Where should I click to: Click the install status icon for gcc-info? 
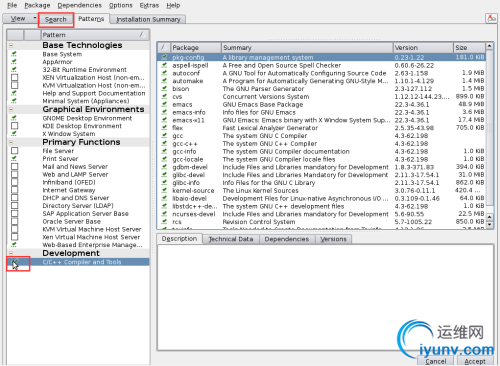point(164,151)
